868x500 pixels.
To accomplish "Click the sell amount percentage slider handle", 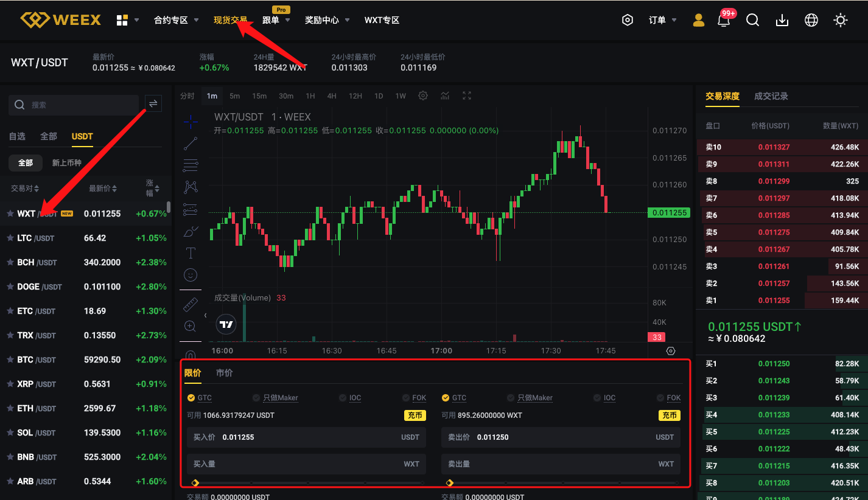I will [450, 483].
